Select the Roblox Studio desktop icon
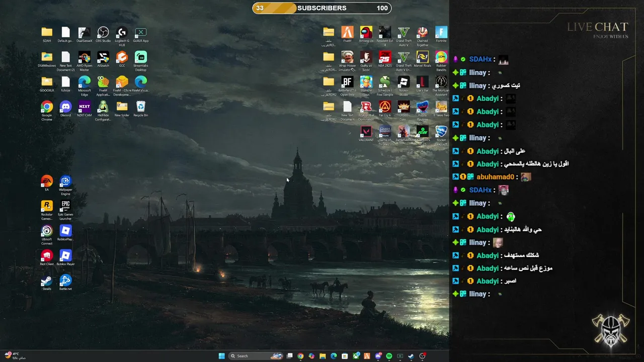644x362 pixels. click(x=404, y=85)
